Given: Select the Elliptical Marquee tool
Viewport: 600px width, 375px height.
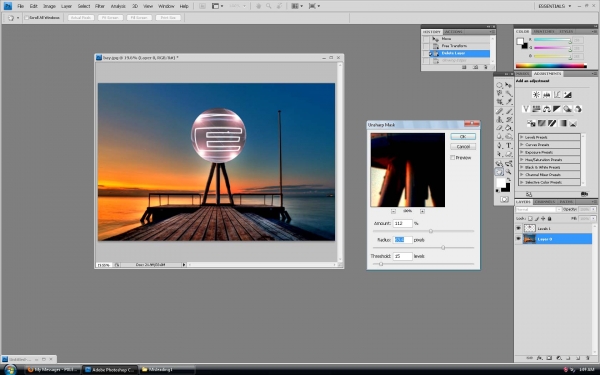Looking at the screenshot, I should point(499,85).
